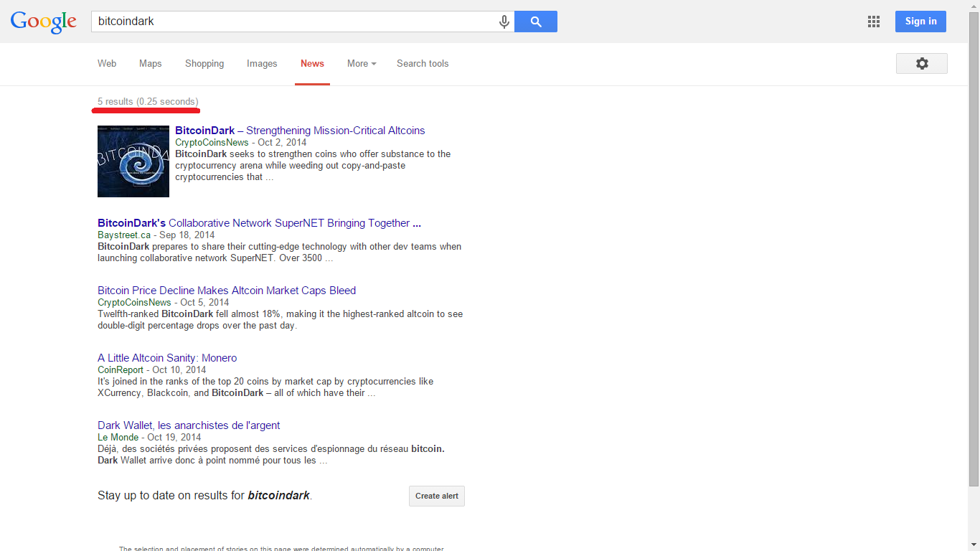Switch to the Shopping tab
The height and width of the screenshot is (551, 980).
[204, 63]
